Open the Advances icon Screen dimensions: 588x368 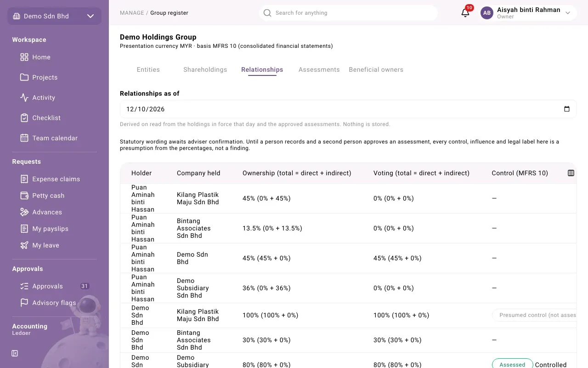[x=24, y=212]
